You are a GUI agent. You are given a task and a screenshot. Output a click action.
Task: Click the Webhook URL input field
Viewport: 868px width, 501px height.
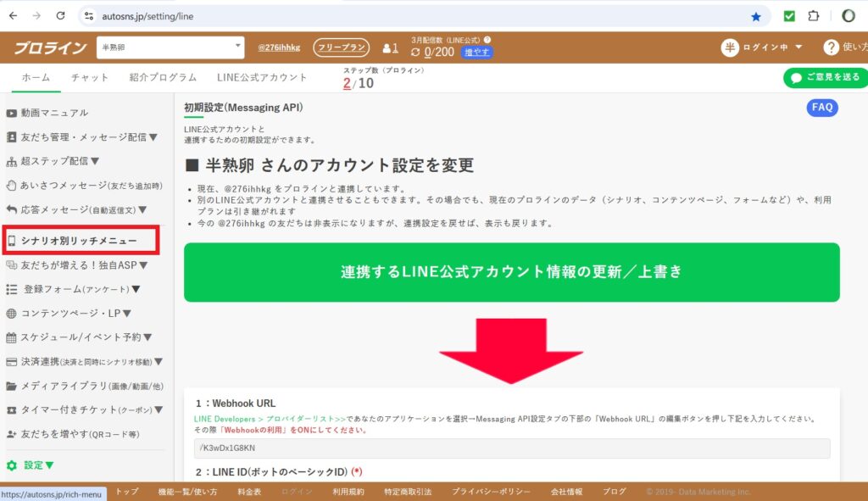pos(512,448)
